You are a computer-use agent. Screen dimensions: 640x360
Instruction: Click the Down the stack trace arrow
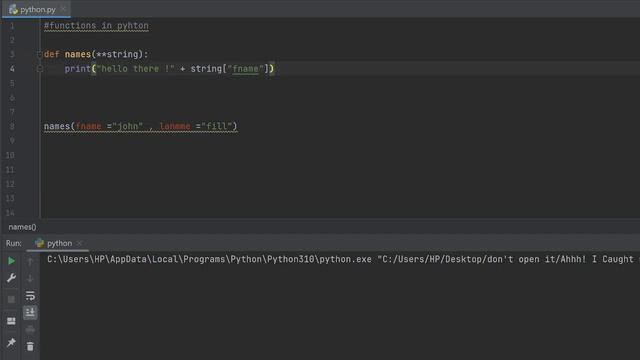30,279
